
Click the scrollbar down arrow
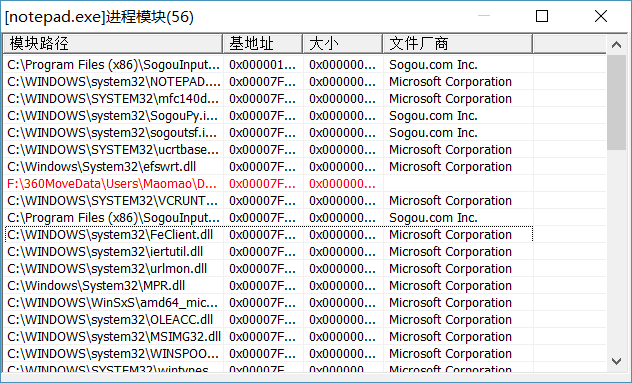point(616,361)
